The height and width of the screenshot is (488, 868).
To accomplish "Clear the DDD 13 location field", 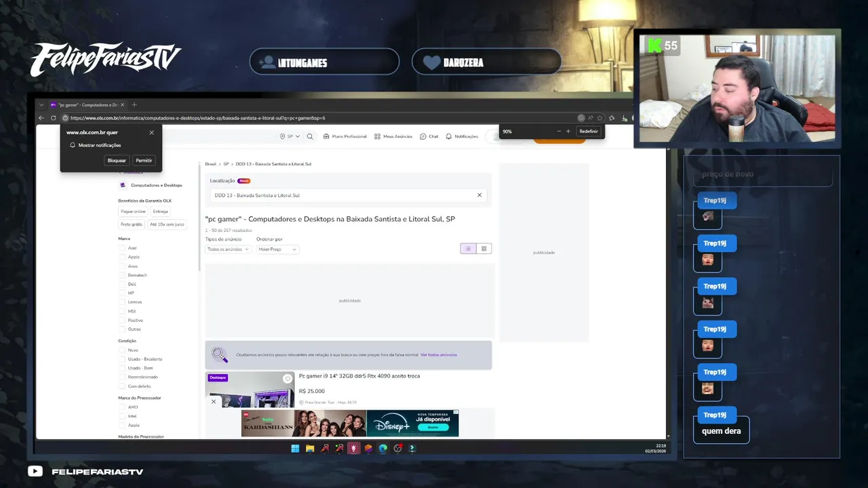I will (479, 195).
